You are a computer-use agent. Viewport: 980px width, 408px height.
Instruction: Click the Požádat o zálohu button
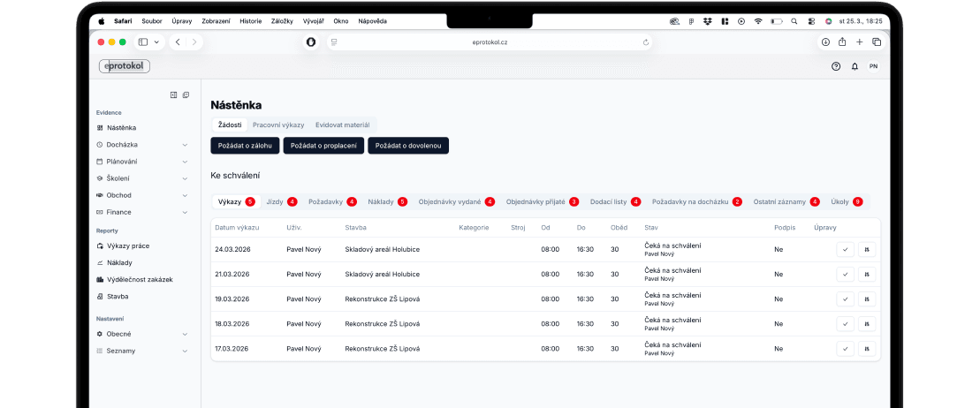tap(245, 145)
